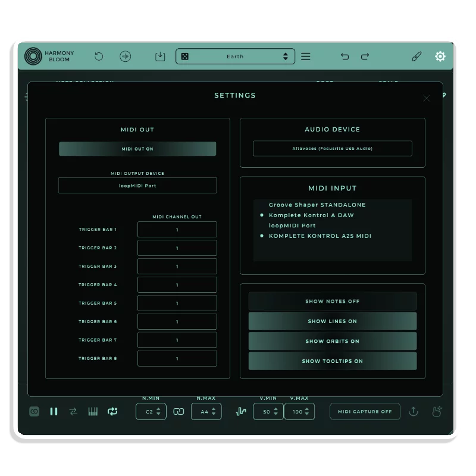Image resolution: width=476 pixels, height=476 pixels.
Task: Toggle the MIDI OUT ON button
Action: 137,149
